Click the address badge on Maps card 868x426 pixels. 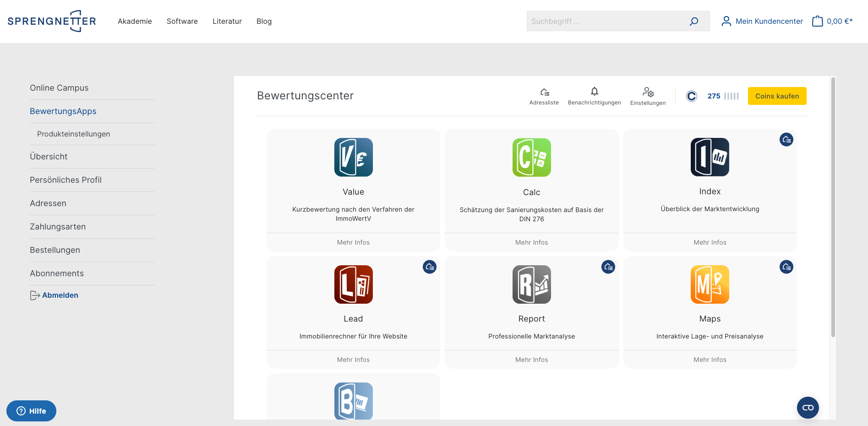786,267
